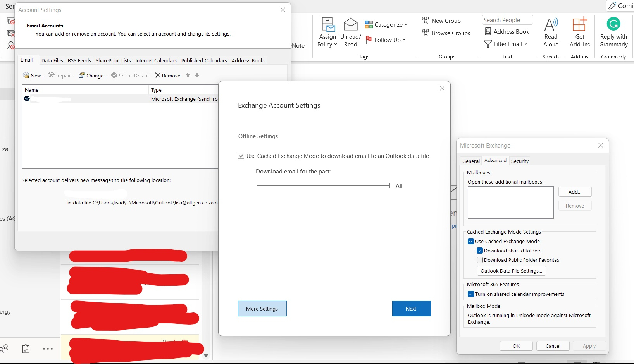Click OK in Microsoft Exchange dialog
The image size is (634, 364).
pyautogui.click(x=516, y=346)
